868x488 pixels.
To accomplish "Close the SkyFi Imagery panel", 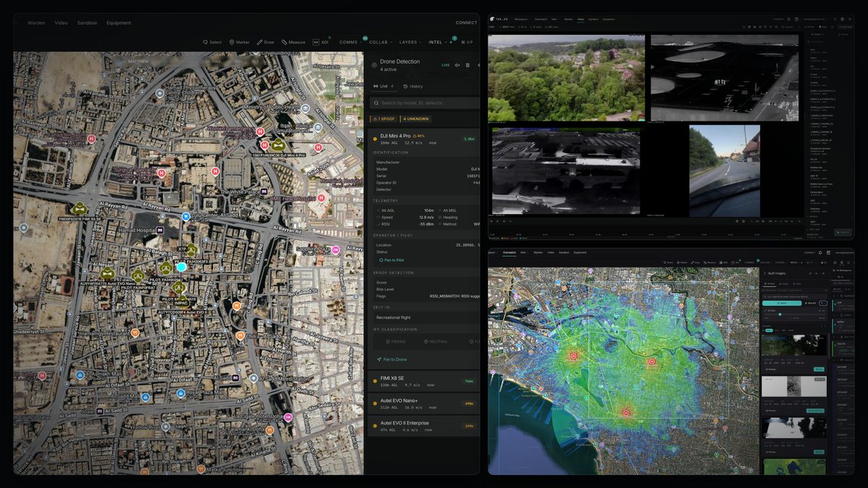I will [x=824, y=273].
